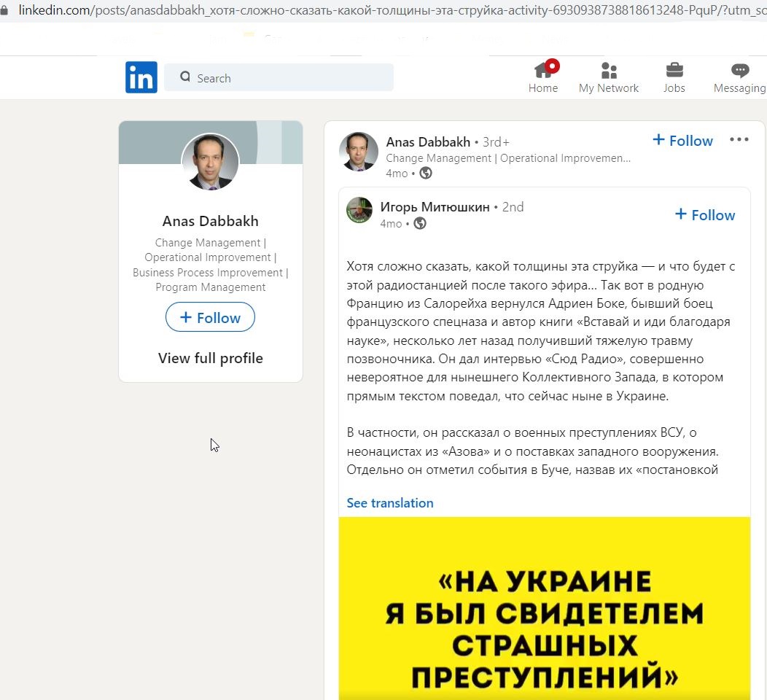
Task: Click into the Search input field
Action: tap(279, 77)
